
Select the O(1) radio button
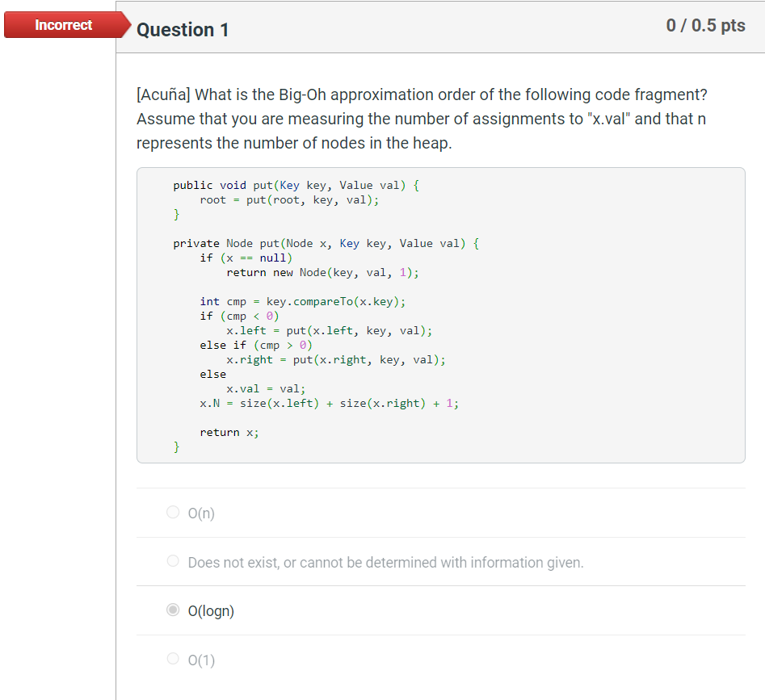pyautogui.click(x=172, y=659)
